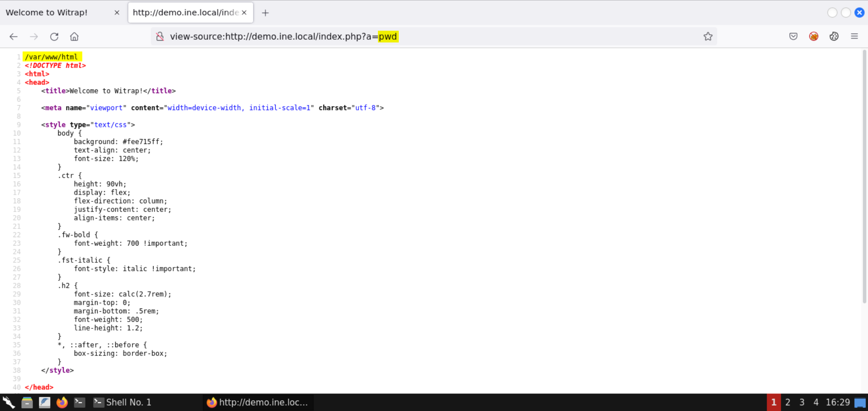Click the <!DOCTYPE html> source line
Viewport: 868px width, 411px height.
pos(55,65)
